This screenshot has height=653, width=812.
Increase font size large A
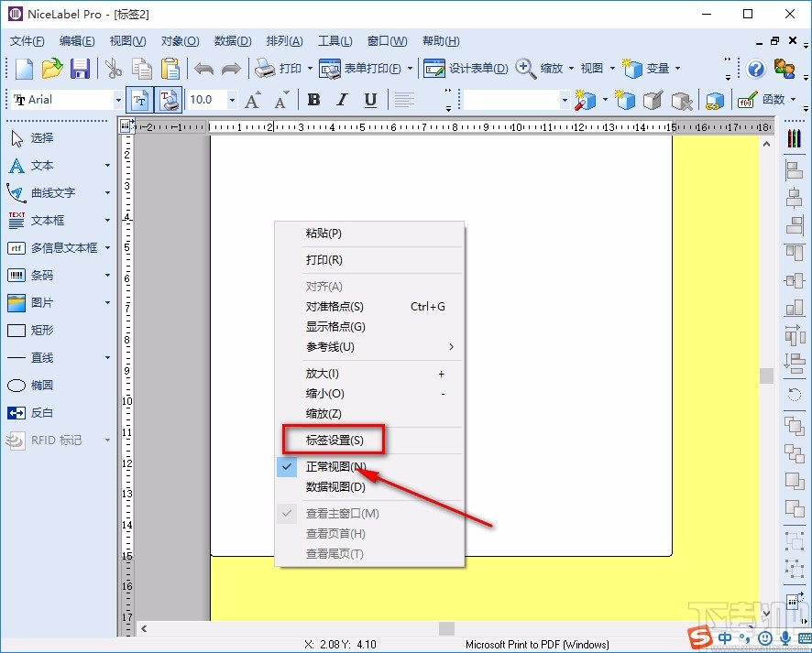[253, 100]
